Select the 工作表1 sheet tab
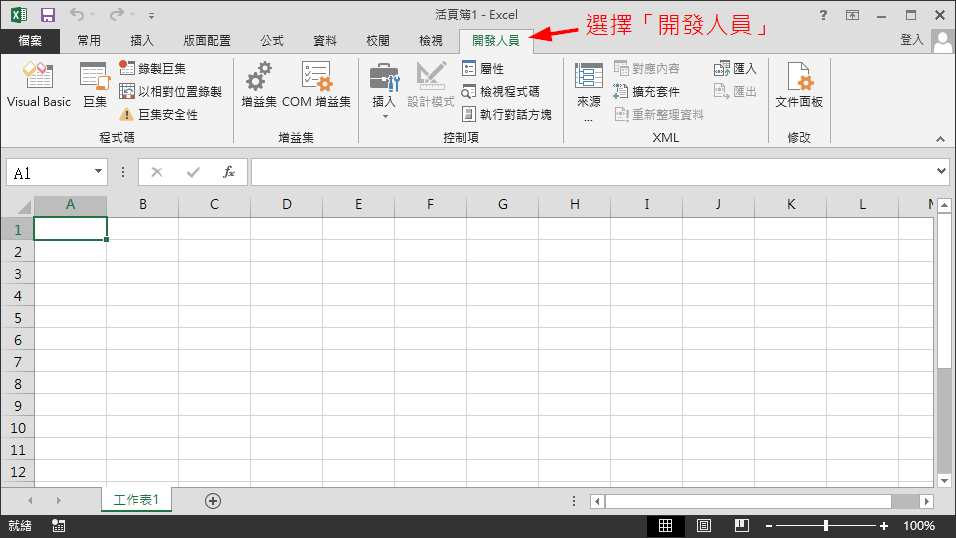 pos(136,500)
